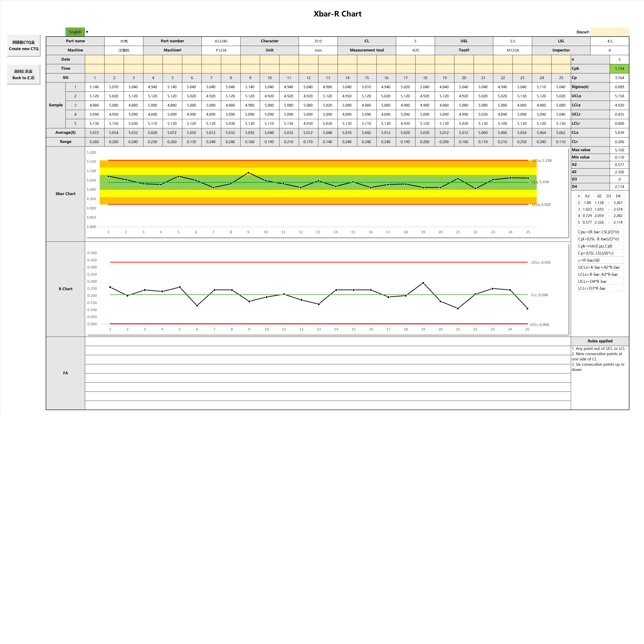644x644 pixels.
Task: Select the English language cell
Action: point(75,32)
